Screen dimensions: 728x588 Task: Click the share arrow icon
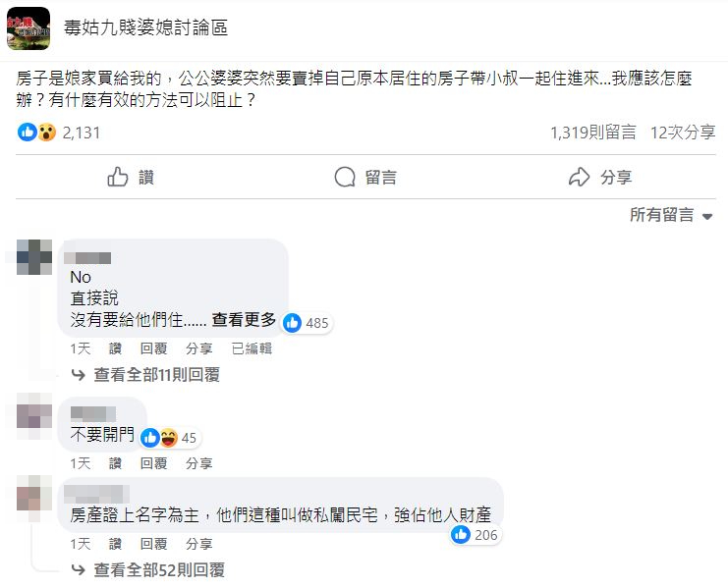579,178
